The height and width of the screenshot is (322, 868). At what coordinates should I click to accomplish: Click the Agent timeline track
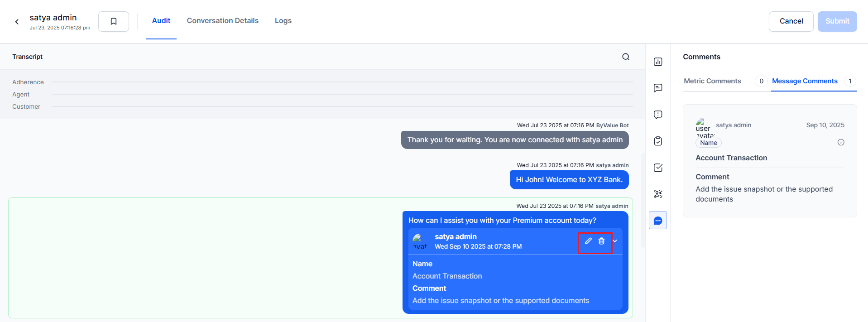tap(342, 94)
